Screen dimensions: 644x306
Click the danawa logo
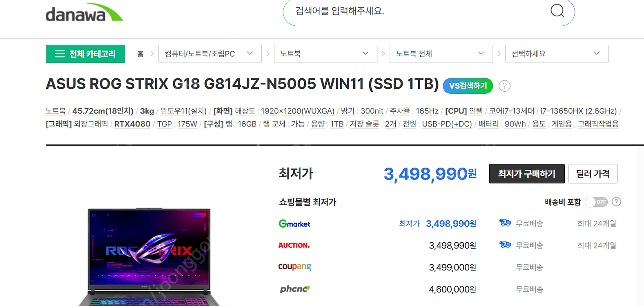click(x=84, y=13)
